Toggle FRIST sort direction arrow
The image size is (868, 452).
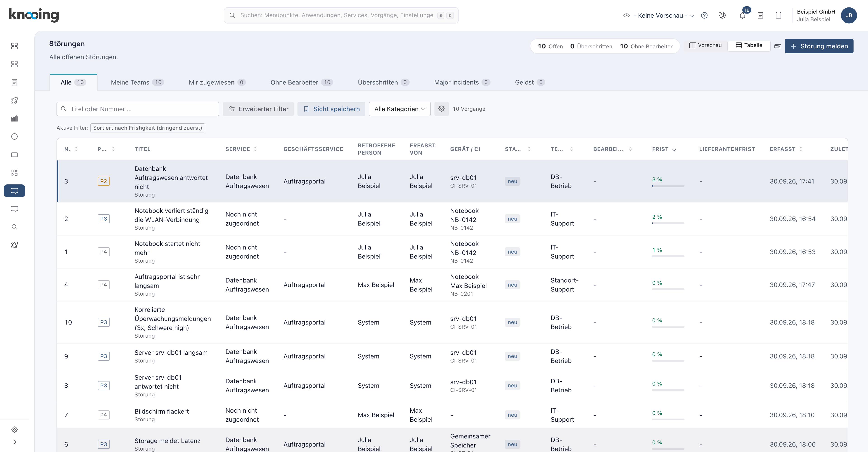[x=674, y=149]
